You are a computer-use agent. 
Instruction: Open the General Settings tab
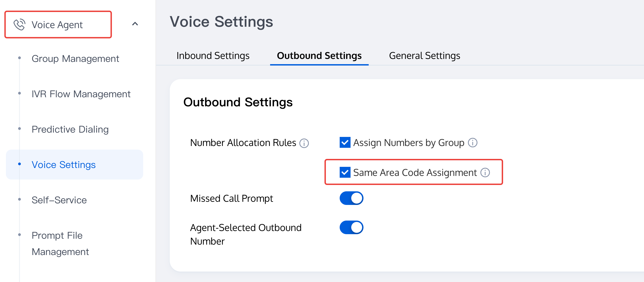coord(424,56)
